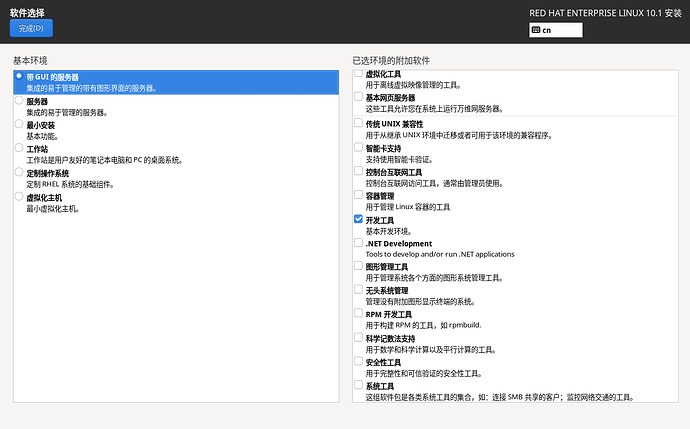Screen dimensions: 690x429
Task: Check the 安全性工具 add-on
Action: click(358, 361)
